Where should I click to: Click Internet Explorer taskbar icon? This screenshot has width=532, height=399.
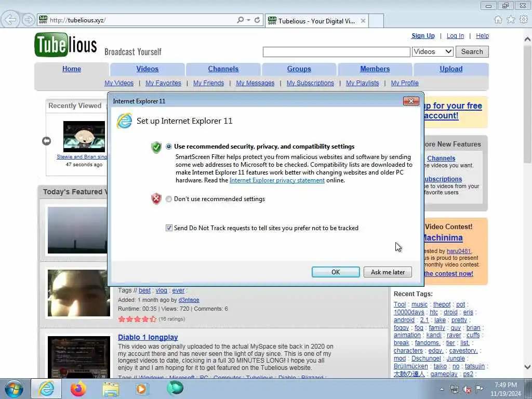pyautogui.click(x=46, y=389)
